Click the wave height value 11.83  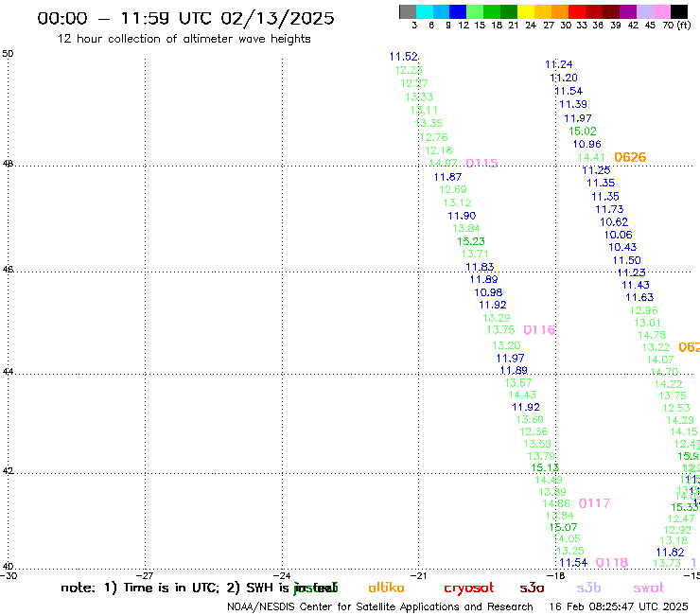(x=480, y=267)
